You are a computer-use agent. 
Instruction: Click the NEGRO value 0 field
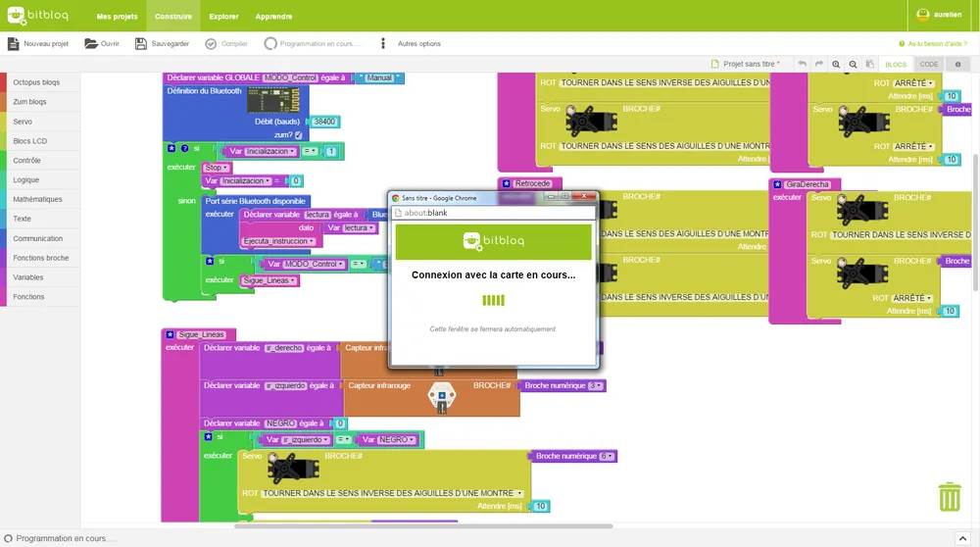[340, 423]
